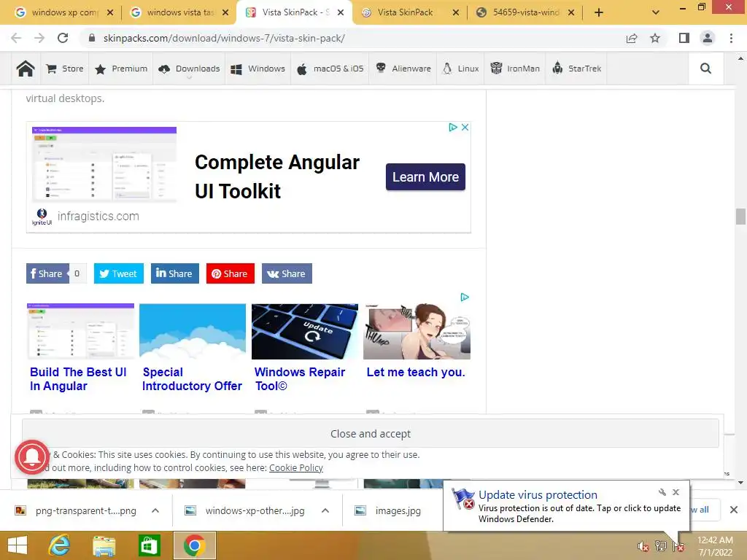Click the site search magnifier icon
Image resolution: width=747 pixels, height=560 pixels.
click(705, 69)
